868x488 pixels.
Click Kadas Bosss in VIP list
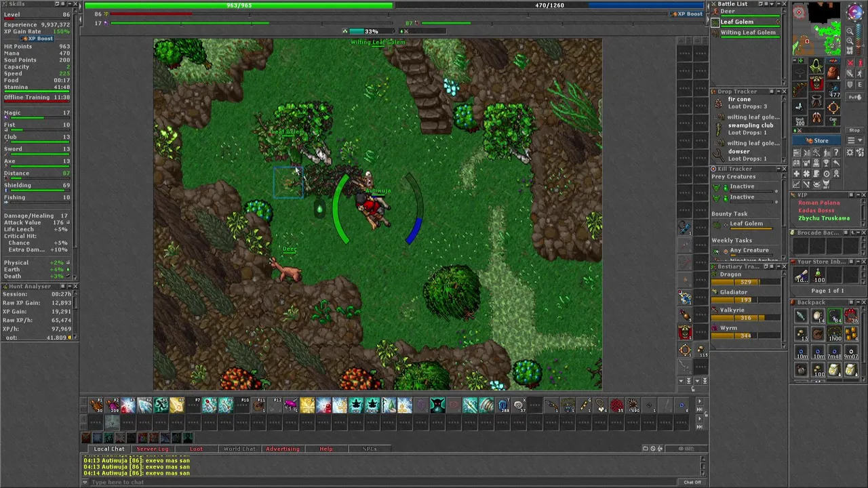[816, 210]
